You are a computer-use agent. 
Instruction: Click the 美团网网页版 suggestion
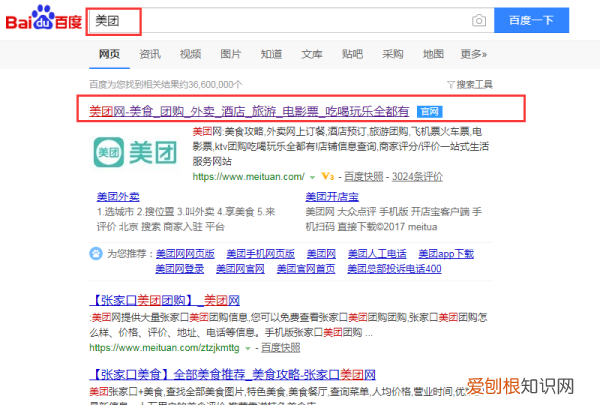185,254
